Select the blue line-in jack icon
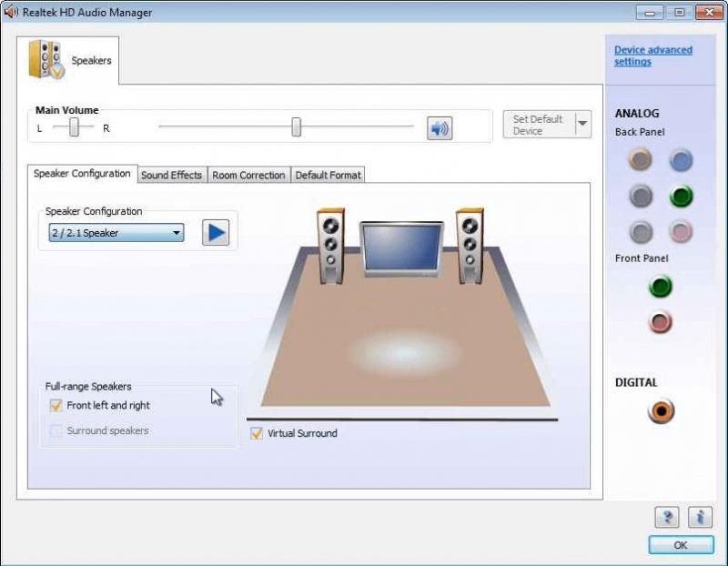This screenshot has height=566, width=728. 681,160
